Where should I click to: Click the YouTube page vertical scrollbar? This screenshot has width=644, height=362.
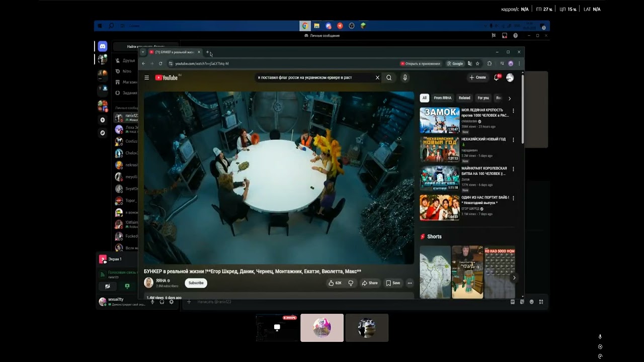coord(522,108)
